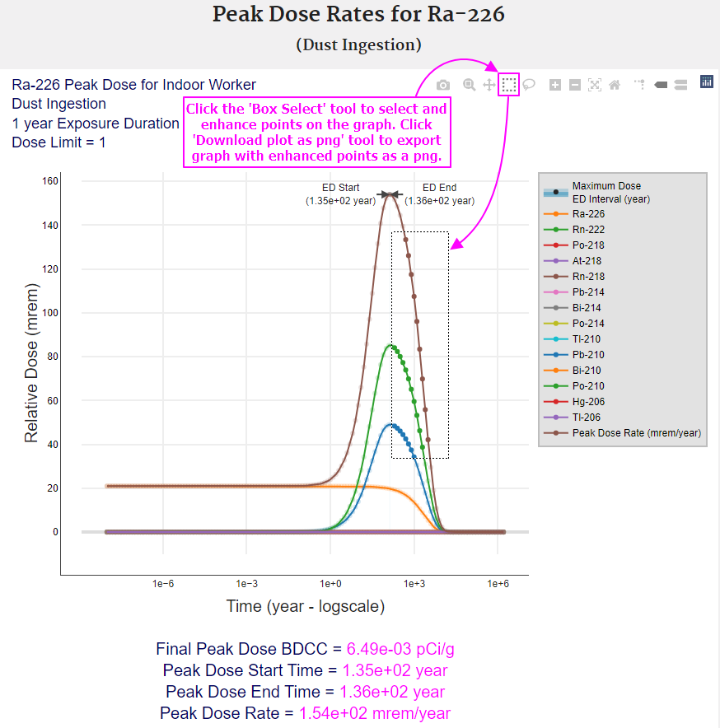Enable show closest data on hover
The height and width of the screenshot is (728, 720).
[x=661, y=85]
